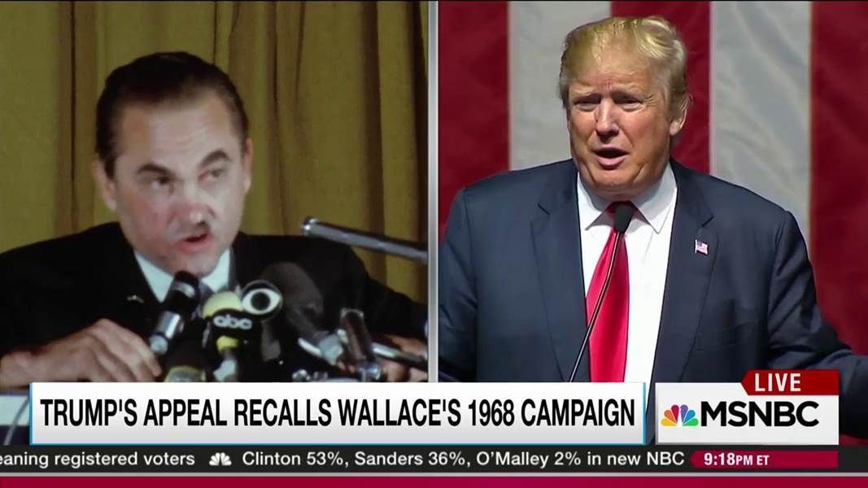Click the MSNBC wordmark text
Image resolution: width=868 pixels, height=488 pixels.
tap(760, 414)
